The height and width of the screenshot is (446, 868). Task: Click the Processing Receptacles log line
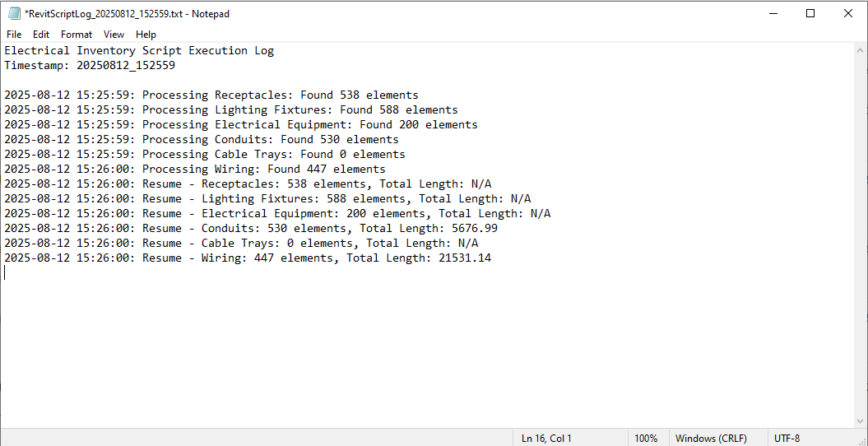211,95
